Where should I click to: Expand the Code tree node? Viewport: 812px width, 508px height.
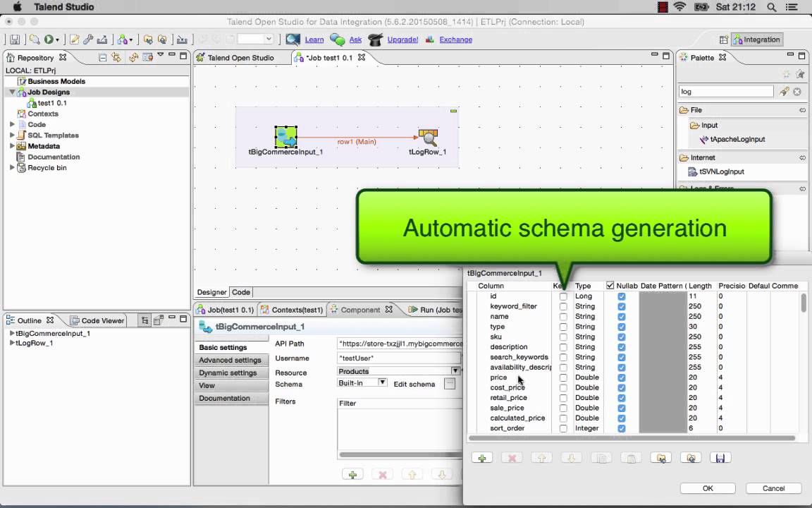[12, 124]
